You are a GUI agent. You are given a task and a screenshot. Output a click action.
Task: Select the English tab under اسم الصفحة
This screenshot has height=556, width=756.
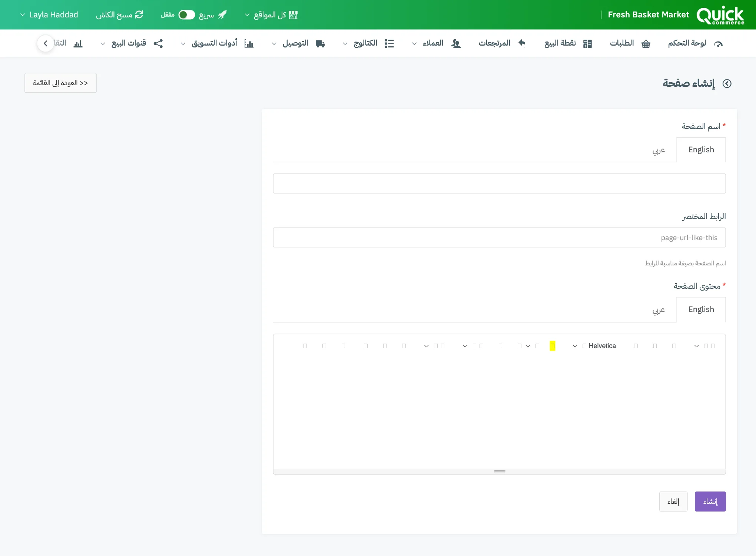point(701,150)
